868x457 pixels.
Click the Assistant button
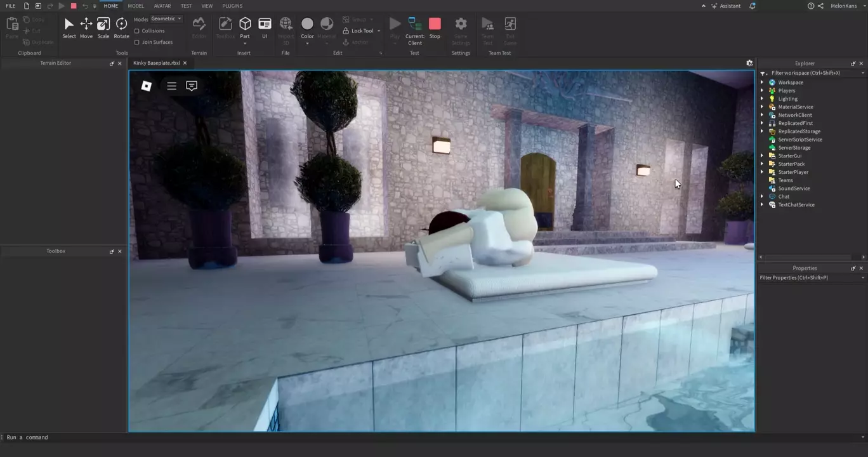tap(726, 6)
